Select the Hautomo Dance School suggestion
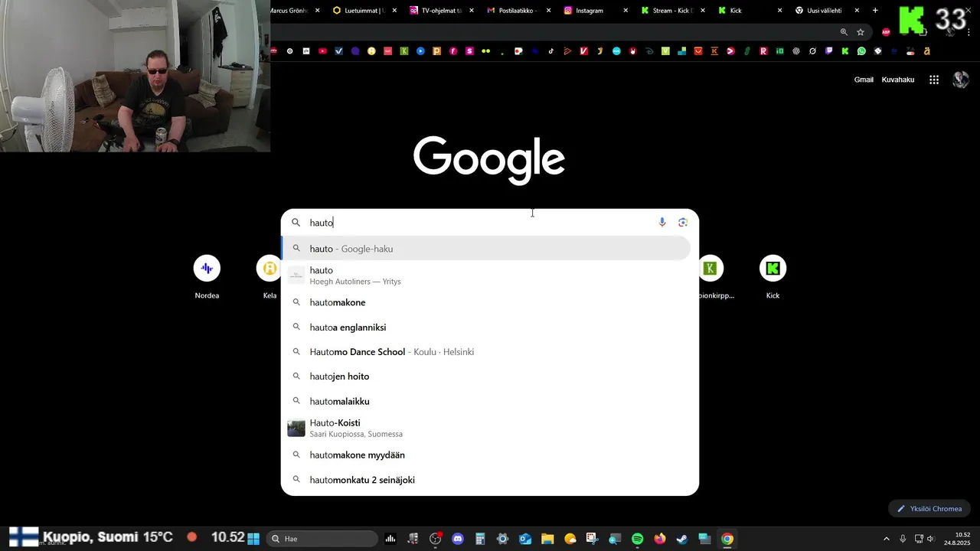 486,352
